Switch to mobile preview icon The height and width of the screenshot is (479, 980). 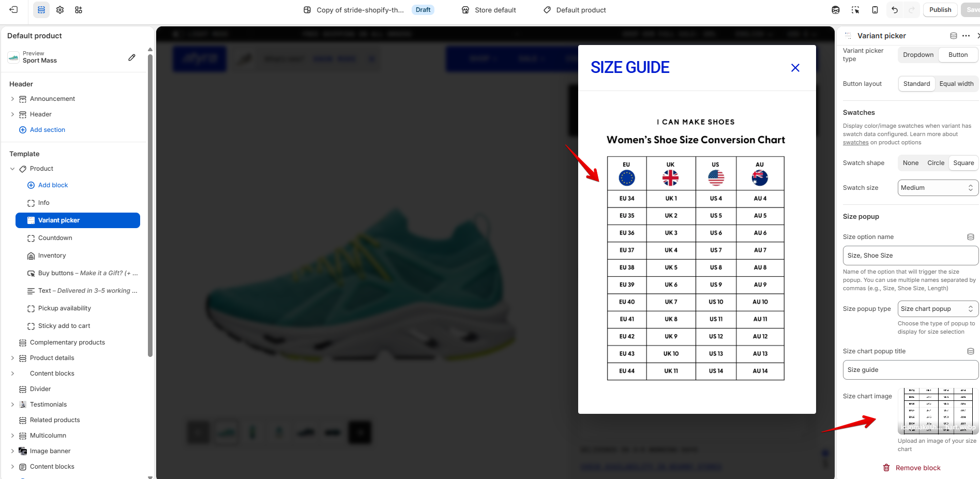(875, 10)
